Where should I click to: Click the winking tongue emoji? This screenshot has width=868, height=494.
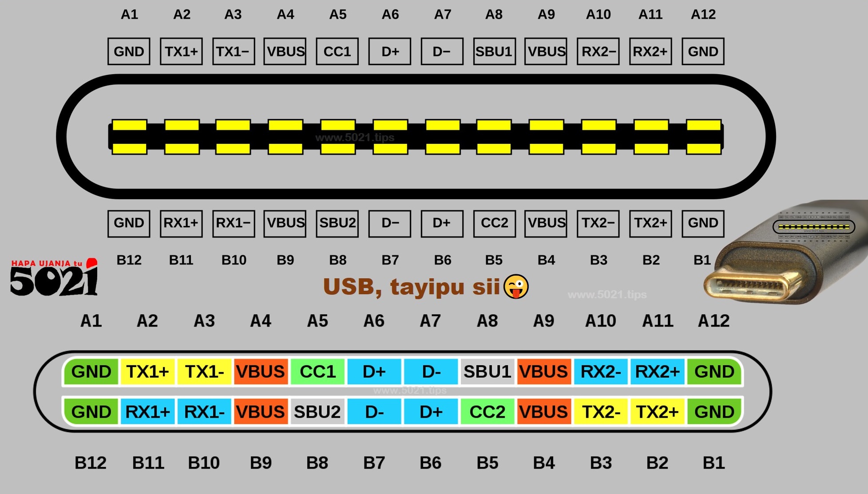click(x=515, y=287)
